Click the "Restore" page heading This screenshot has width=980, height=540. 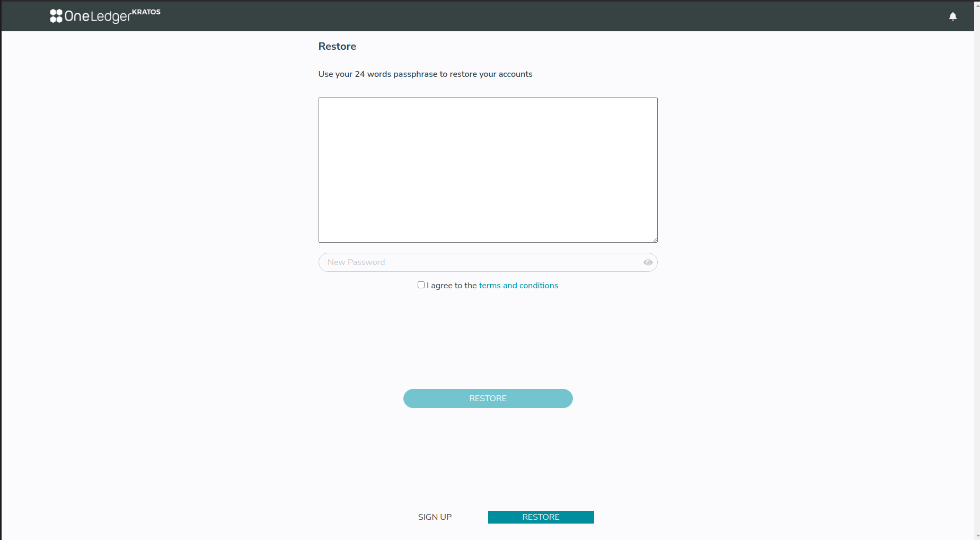(x=337, y=47)
